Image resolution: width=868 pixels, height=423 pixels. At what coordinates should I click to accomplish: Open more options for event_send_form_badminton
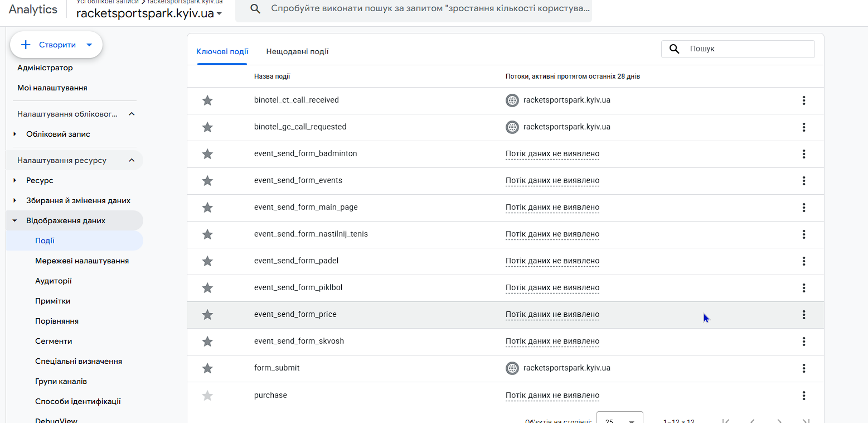[x=804, y=154]
